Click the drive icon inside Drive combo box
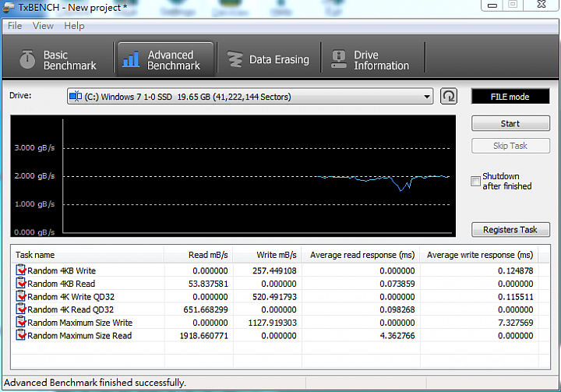Viewport: 561px width, 392px height. (76, 97)
